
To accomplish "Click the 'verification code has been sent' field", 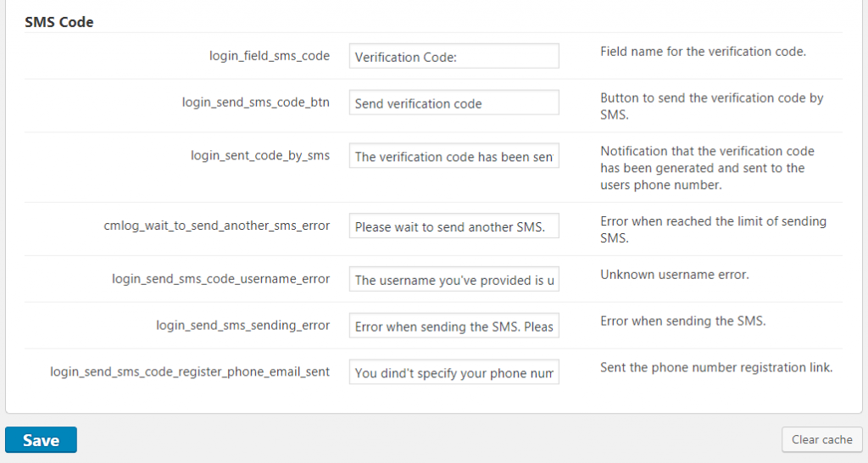I will click(453, 157).
